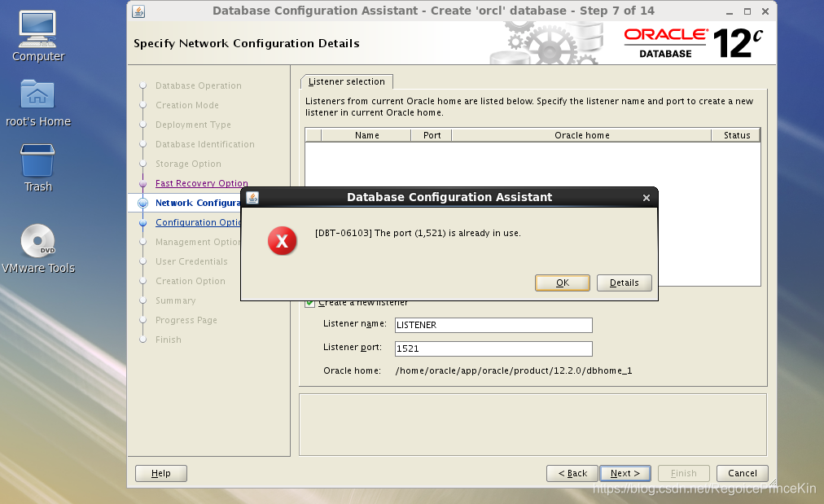Click Progress Page step
This screenshot has height=504, width=824.
(x=186, y=320)
